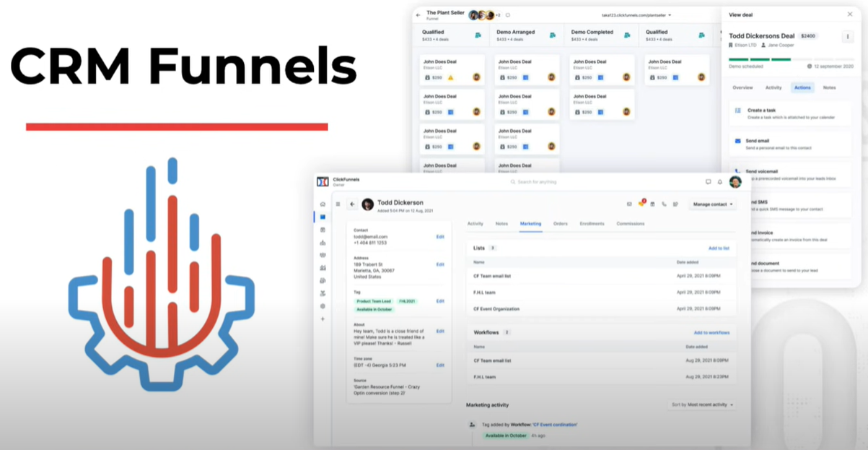Viewport: 868px width, 450px height.
Task: Edit the Time zone section
Action: click(x=440, y=365)
